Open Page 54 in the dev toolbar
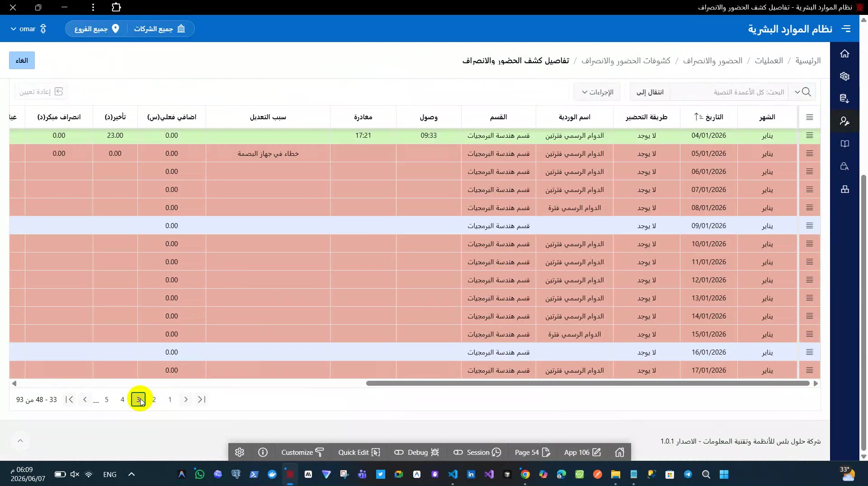The height and width of the screenshot is (486, 868). pos(532,452)
